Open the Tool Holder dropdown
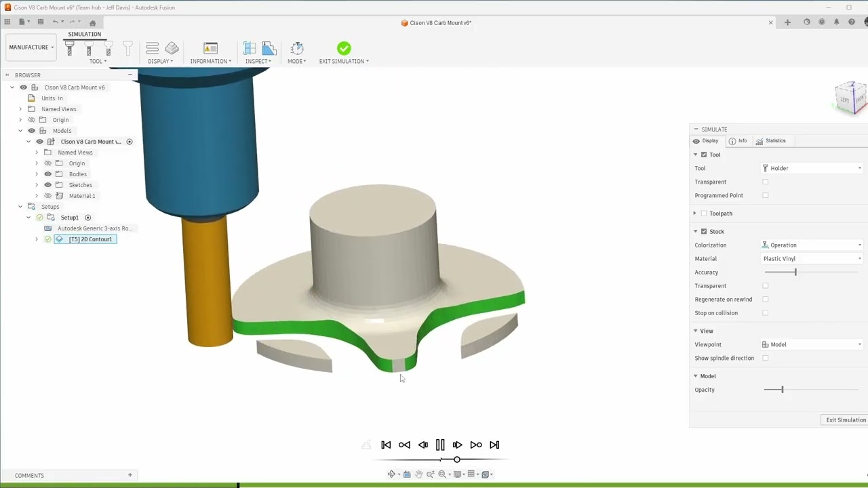This screenshot has height=488, width=868. (812, 168)
